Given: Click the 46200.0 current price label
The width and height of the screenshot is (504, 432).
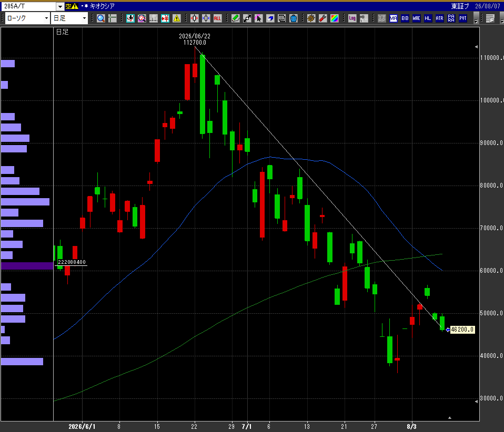Looking at the screenshot, I should (462, 330).
